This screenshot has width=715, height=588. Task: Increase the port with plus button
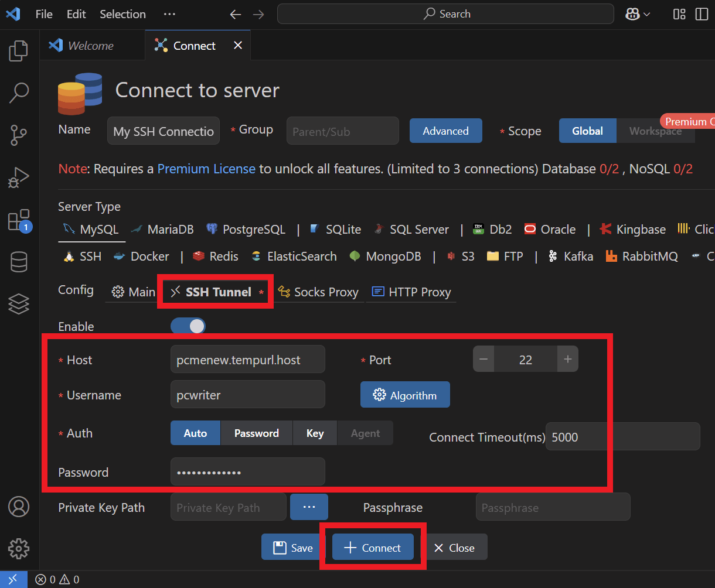point(567,359)
